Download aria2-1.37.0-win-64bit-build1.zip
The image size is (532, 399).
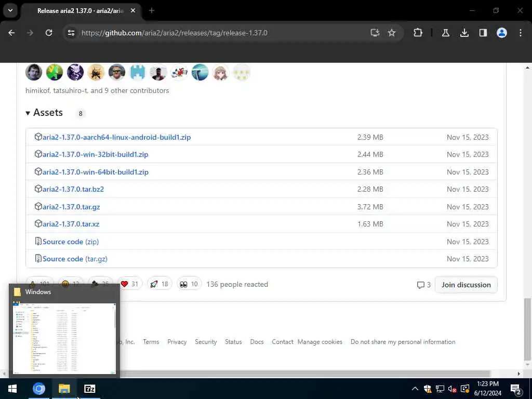click(x=96, y=172)
